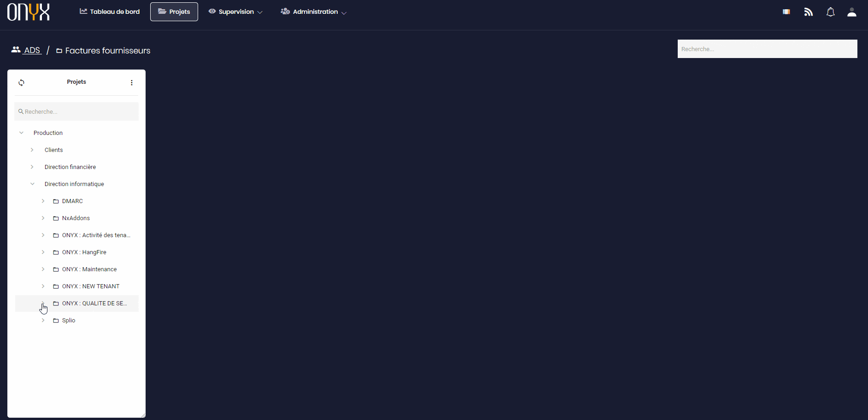Click ONYX : Activité des tena... folder icon
The width and height of the screenshot is (868, 420).
(x=56, y=235)
